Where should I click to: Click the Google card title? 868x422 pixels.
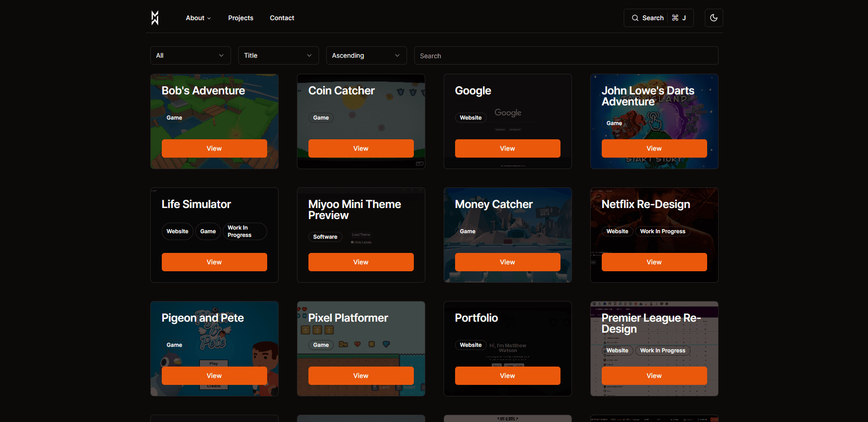(473, 91)
